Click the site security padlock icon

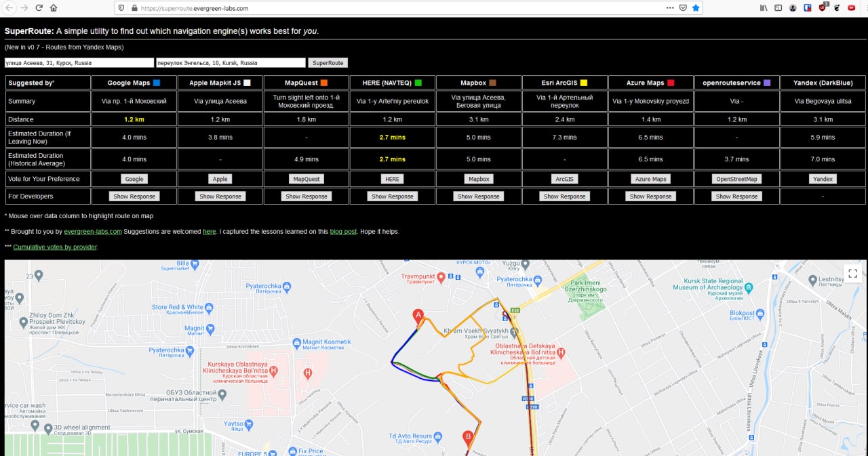134,8
